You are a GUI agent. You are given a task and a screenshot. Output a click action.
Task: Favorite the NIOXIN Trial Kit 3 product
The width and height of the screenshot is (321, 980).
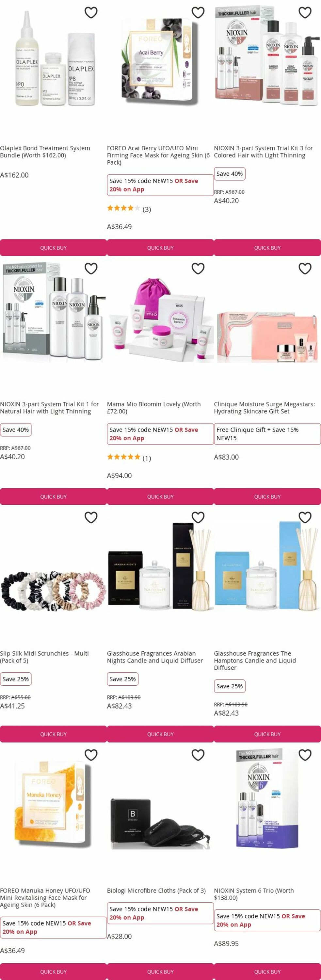[305, 12]
